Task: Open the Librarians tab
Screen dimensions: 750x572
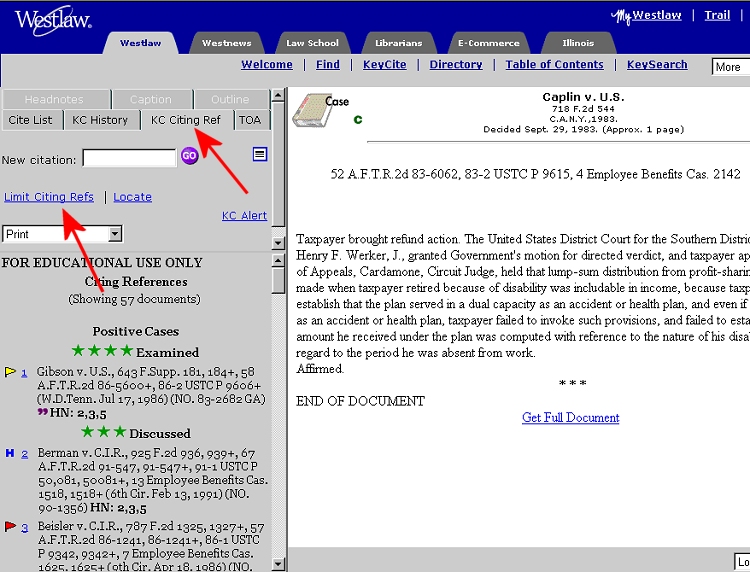Action: (x=398, y=43)
